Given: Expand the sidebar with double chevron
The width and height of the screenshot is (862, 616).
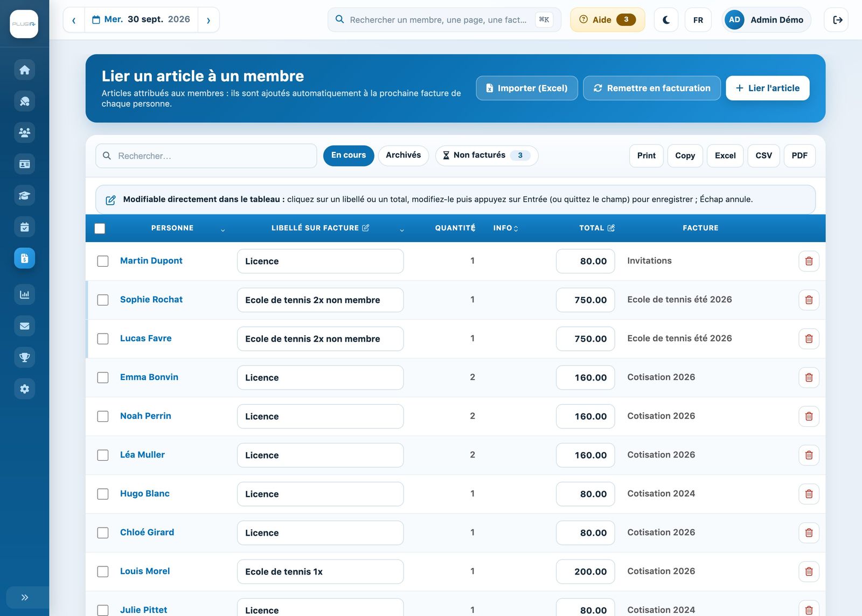Looking at the screenshot, I should pos(24,597).
